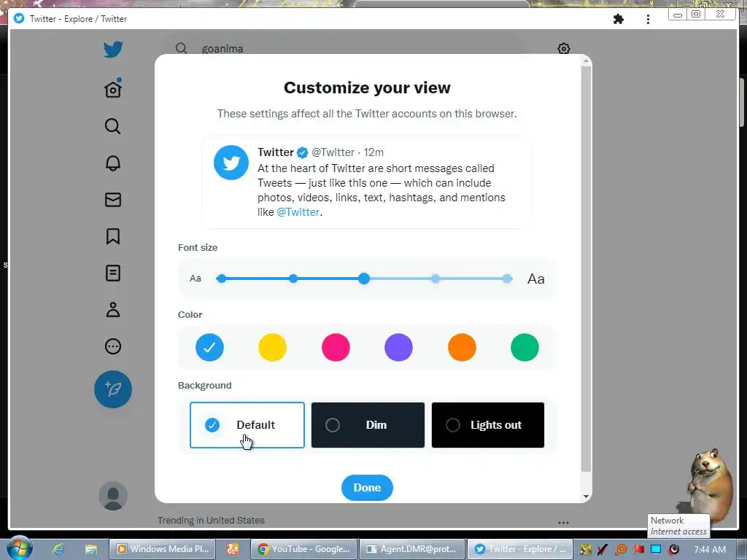747x560 pixels.
Task: Choose the yellow color swatch
Action: [x=273, y=347]
